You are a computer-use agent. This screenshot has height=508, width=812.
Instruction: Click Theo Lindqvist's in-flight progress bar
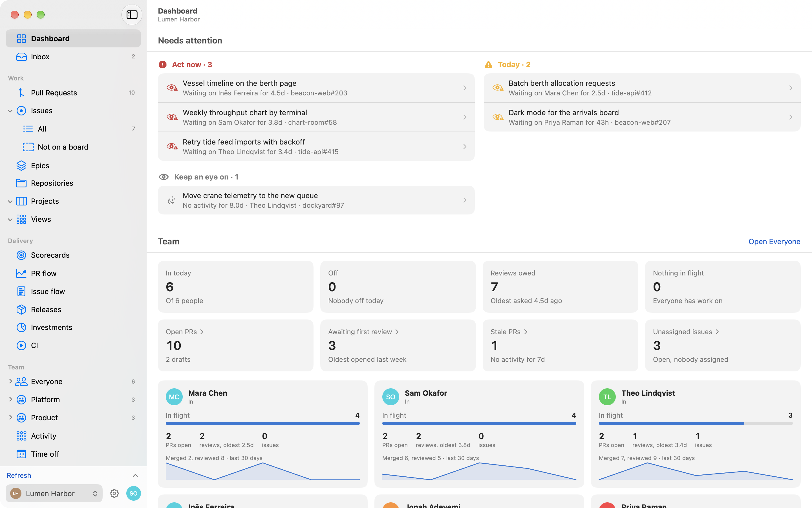point(696,423)
